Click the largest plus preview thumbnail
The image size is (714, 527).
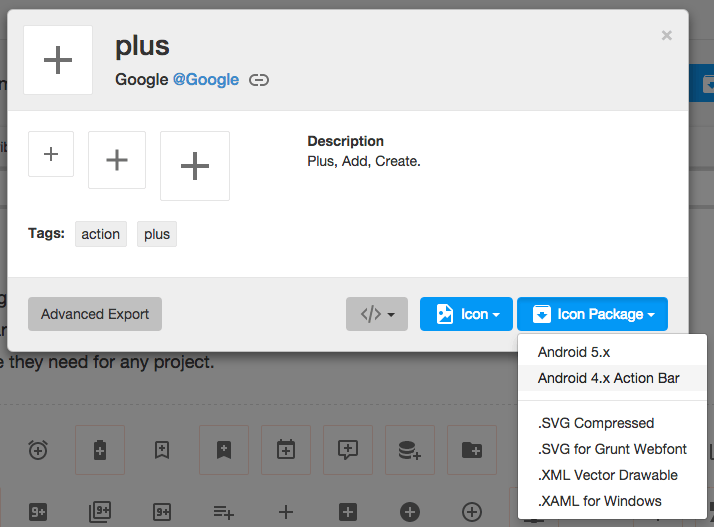pos(195,166)
